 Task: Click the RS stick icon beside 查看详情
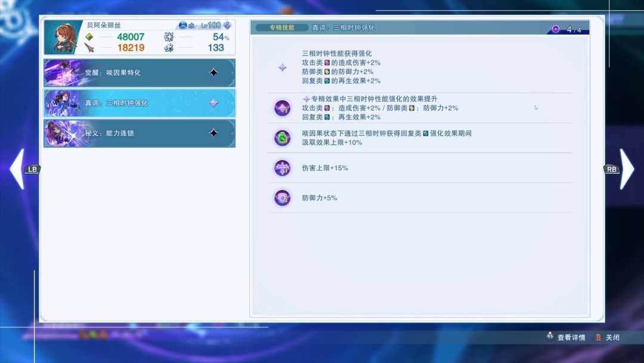(x=550, y=336)
